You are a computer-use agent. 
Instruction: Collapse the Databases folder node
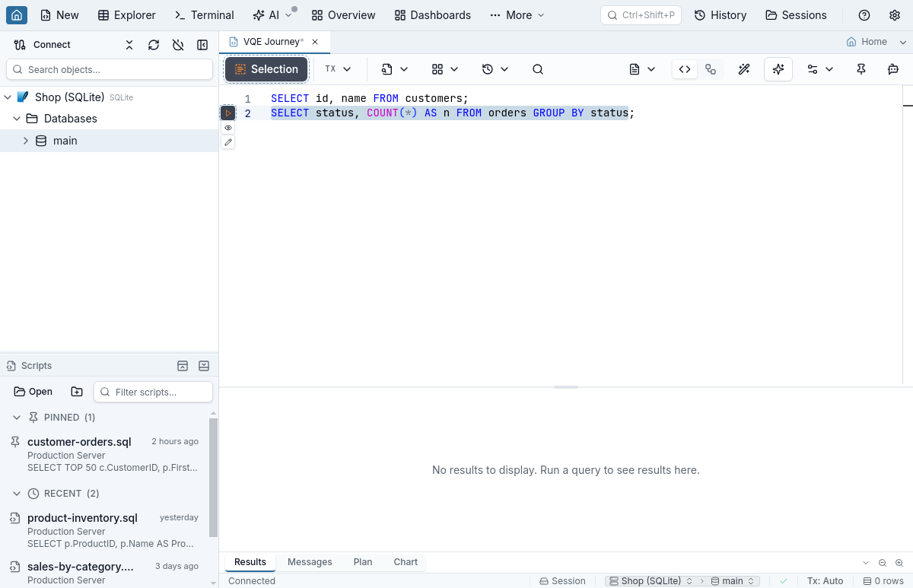point(16,119)
